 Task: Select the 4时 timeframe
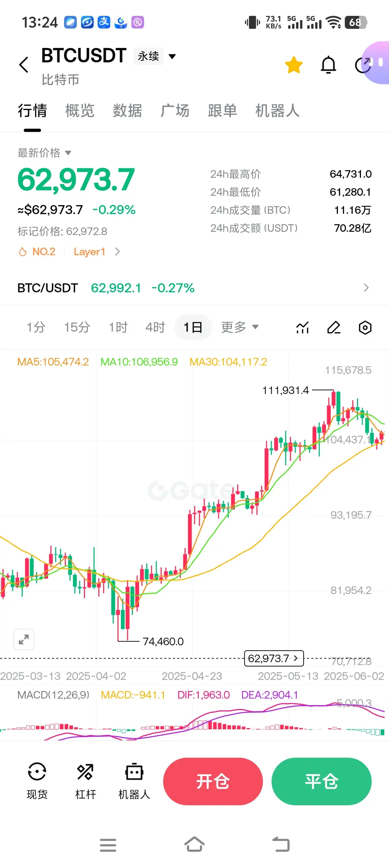[x=155, y=327]
